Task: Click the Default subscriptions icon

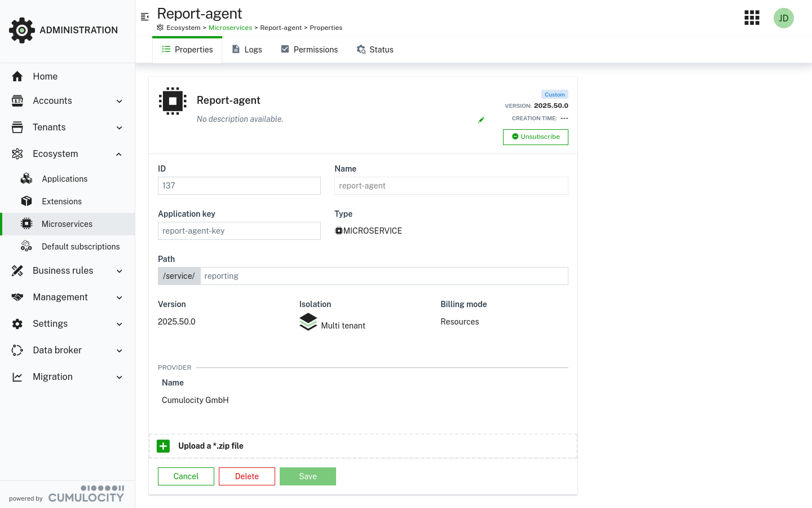Action: pos(27,246)
